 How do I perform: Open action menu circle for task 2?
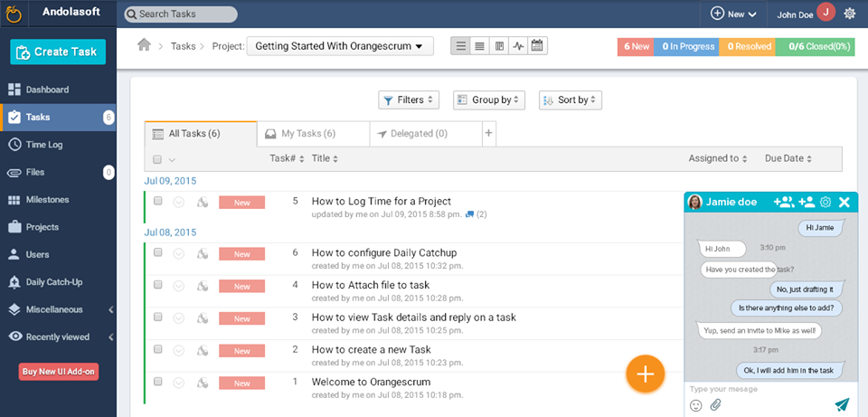178,351
